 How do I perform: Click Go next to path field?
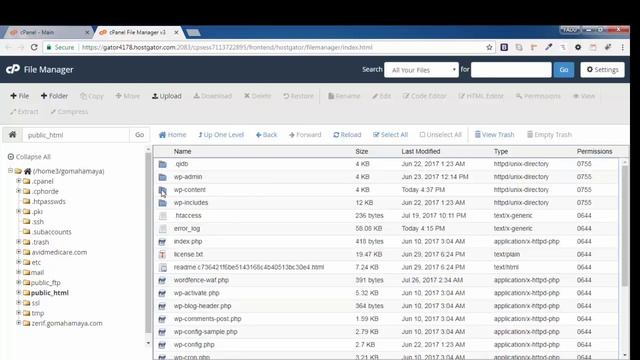tap(139, 135)
